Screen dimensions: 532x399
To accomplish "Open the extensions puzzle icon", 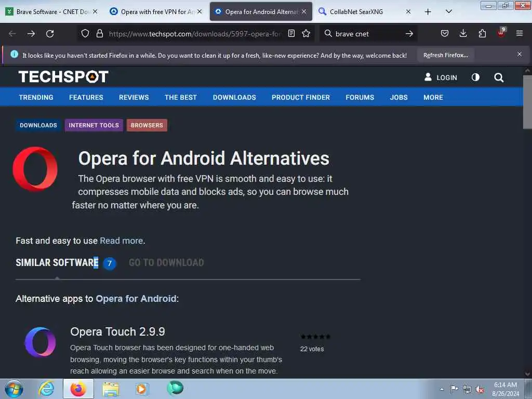I will click(482, 33).
